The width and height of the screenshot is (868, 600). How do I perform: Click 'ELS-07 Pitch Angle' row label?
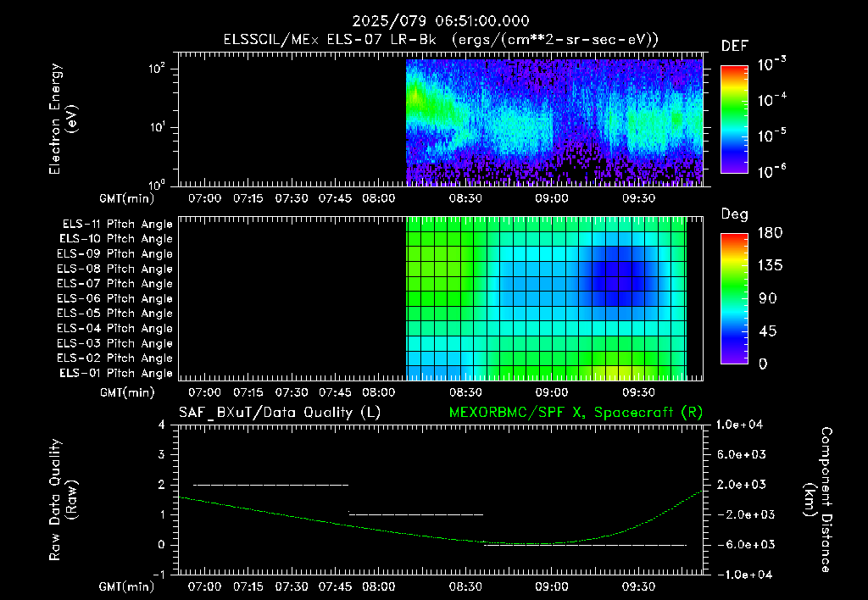tap(114, 283)
